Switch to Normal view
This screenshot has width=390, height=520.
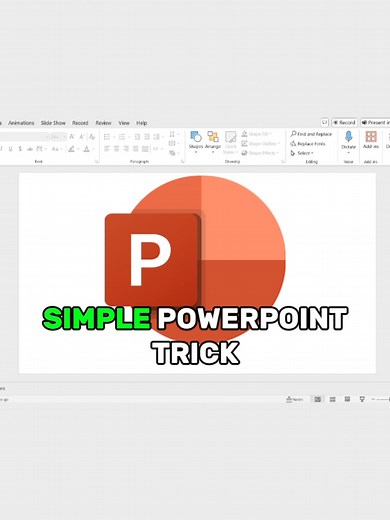pyautogui.click(x=318, y=399)
